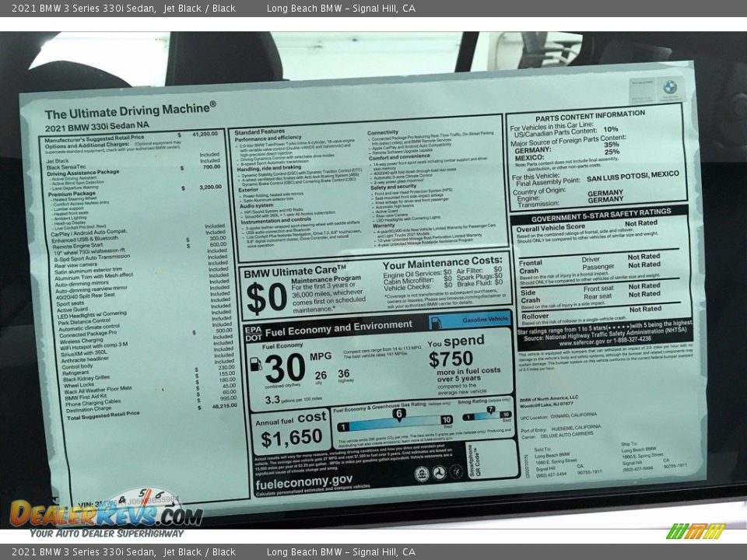747x560 pixels.
Task: Click marker 6 on the greenhouse gas rating bar
Action: (x=400, y=414)
